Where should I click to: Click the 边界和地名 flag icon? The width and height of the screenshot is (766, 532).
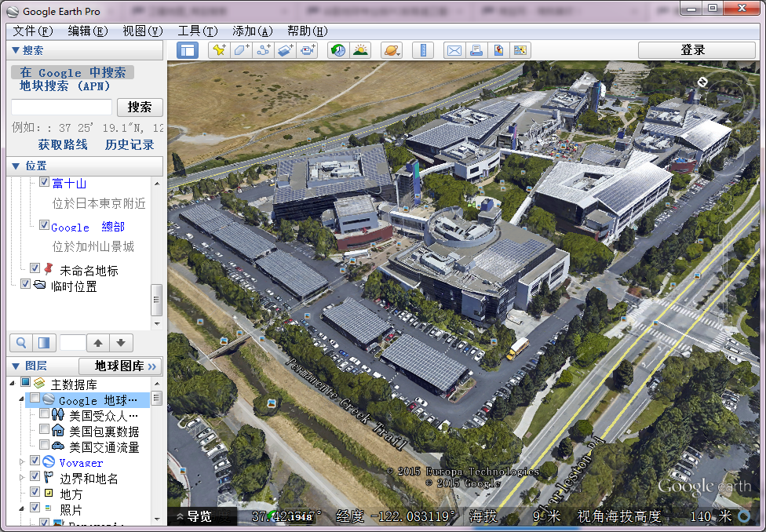click(x=49, y=477)
